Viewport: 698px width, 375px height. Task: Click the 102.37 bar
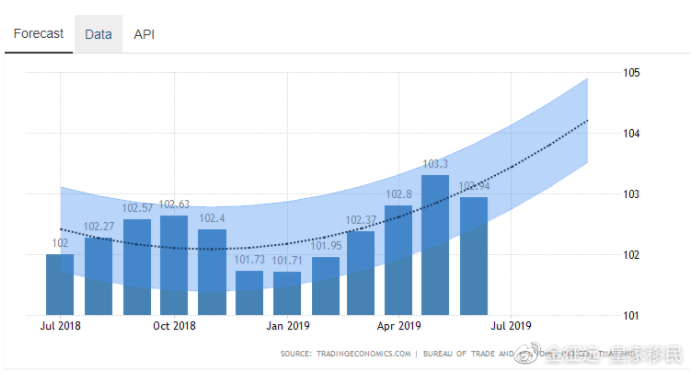tap(361, 273)
